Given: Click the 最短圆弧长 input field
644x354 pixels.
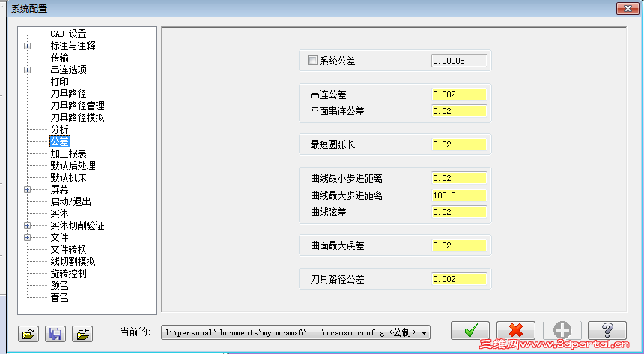Looking at the screenshot, I should pyautogui.click(x=459, y=144).
